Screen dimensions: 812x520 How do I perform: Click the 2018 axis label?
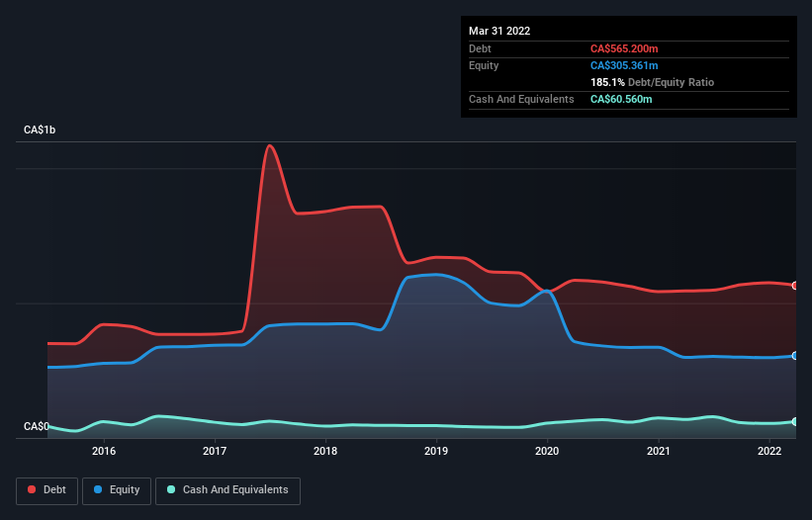pyautogui.click(x=325, y=451)
